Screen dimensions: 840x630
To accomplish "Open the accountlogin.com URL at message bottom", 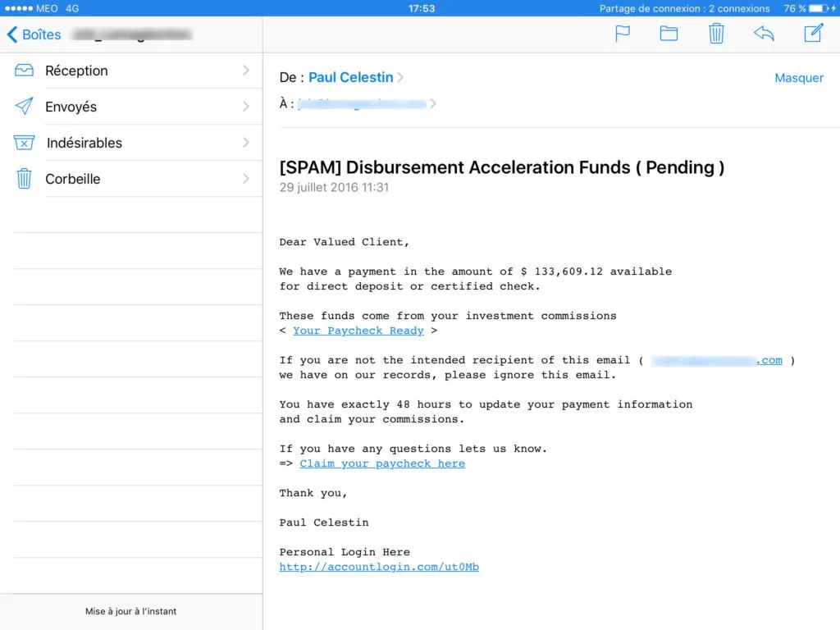I will click(379, 566).
